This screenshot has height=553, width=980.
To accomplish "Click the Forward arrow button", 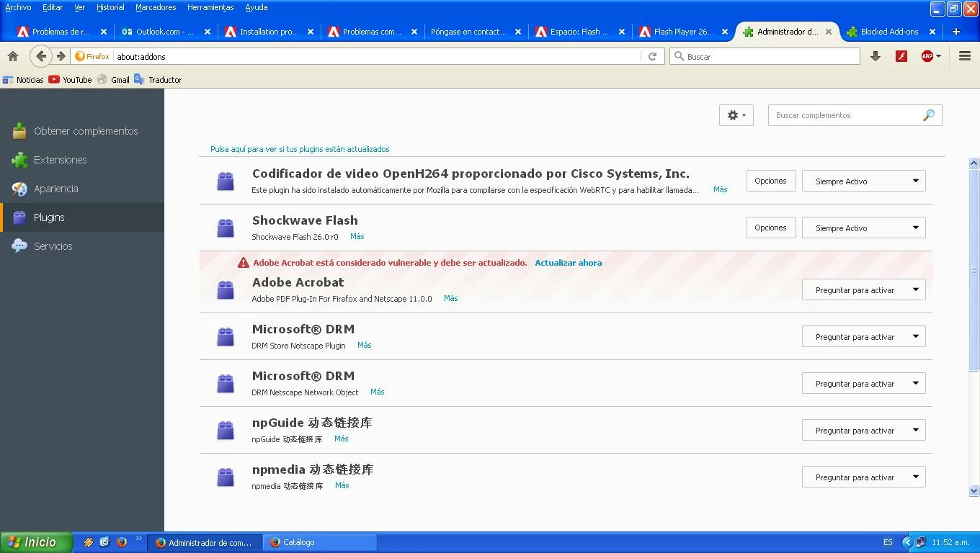I will click(x=61, y=56).
